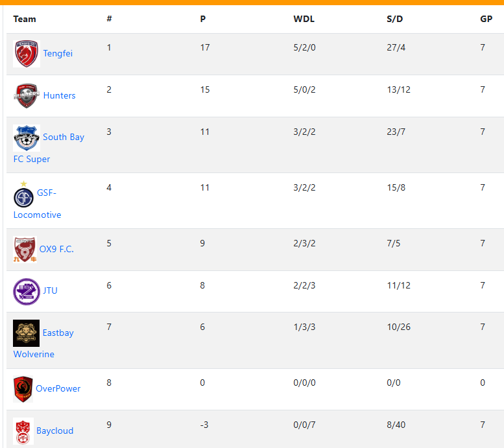504x448 pixels.
Task: Follow the OX9 F.C. link
Action: [56, 249]
